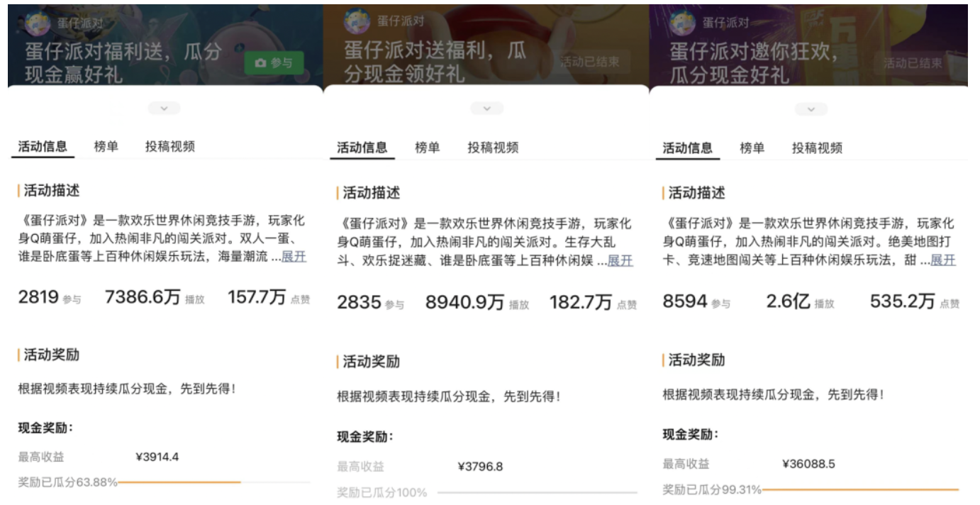
Task: Click 现金奖励 label above ¥36088.5
Action: pyautogui.click(x=691, y=435)
